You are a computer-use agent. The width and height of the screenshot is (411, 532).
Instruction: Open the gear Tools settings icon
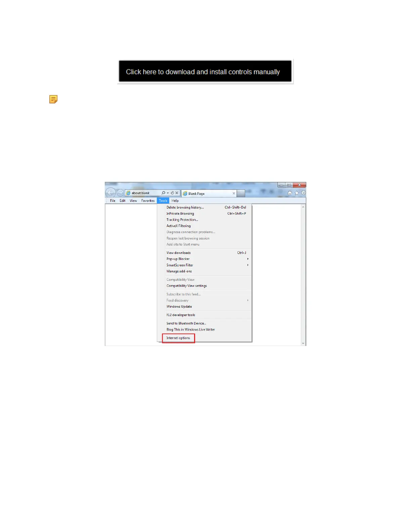[303, 193]
